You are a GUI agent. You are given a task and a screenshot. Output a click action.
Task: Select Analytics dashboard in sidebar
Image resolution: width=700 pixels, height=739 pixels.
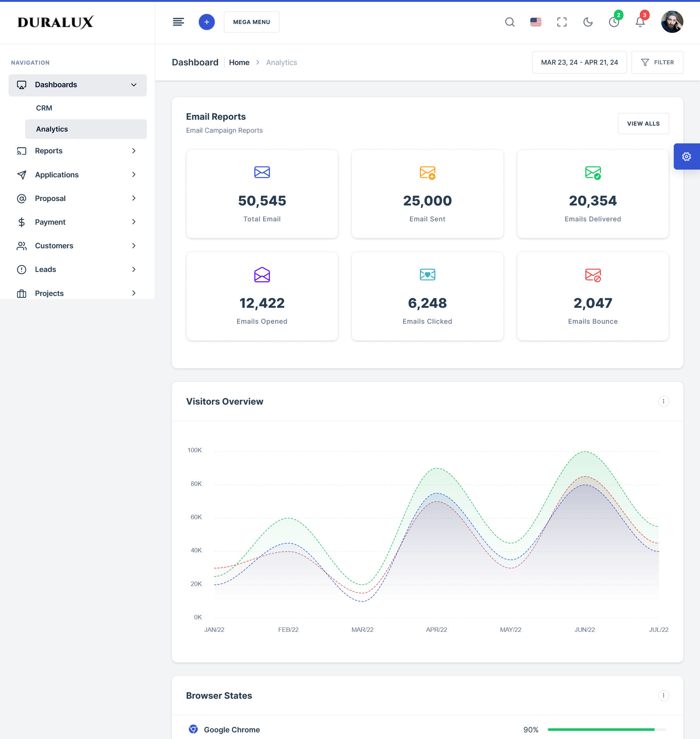86,129
